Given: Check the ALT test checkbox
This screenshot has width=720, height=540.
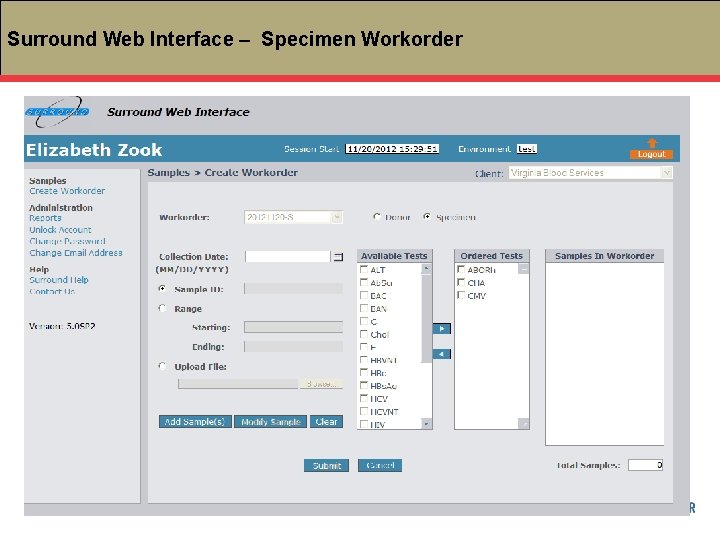Looking at the screenshot, I should point(364,269).
